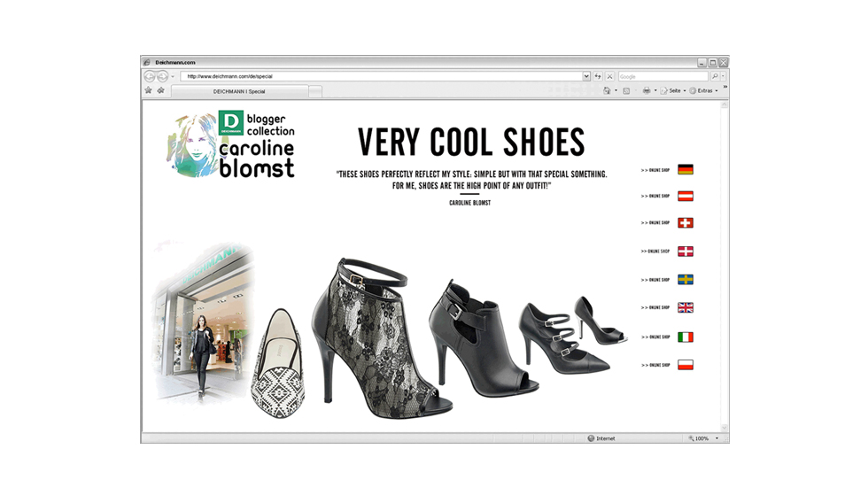Click the Online Shop link beside Austrian flag

point(655,196)
